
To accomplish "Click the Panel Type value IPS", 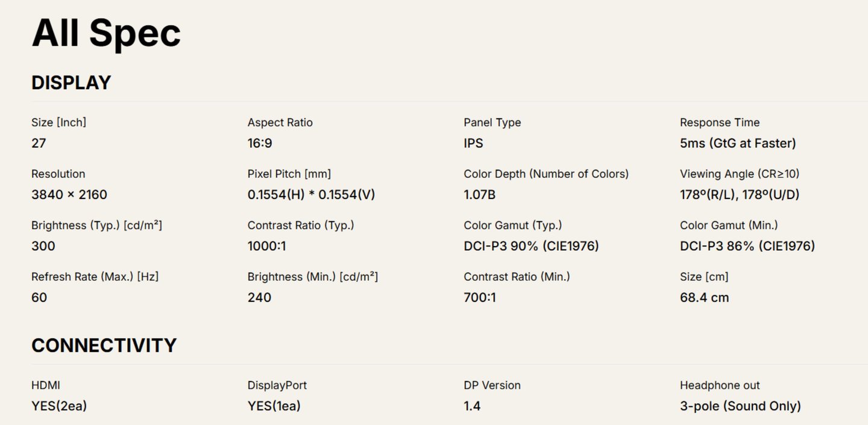I will click(473, 143).
